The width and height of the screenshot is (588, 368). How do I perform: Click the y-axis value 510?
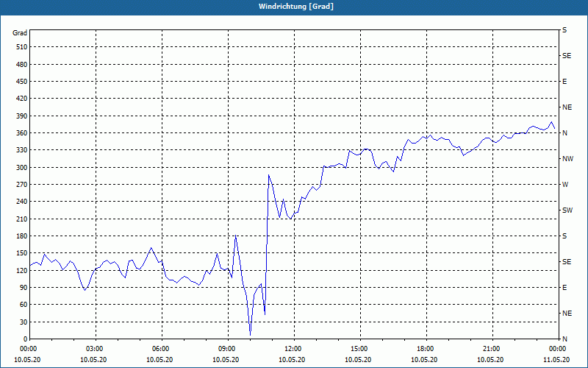tap(22, 47)
